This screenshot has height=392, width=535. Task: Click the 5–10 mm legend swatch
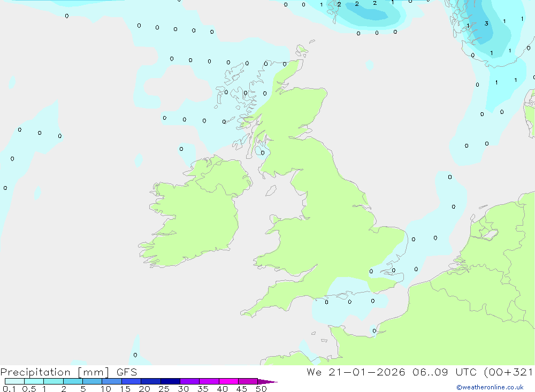93,381
